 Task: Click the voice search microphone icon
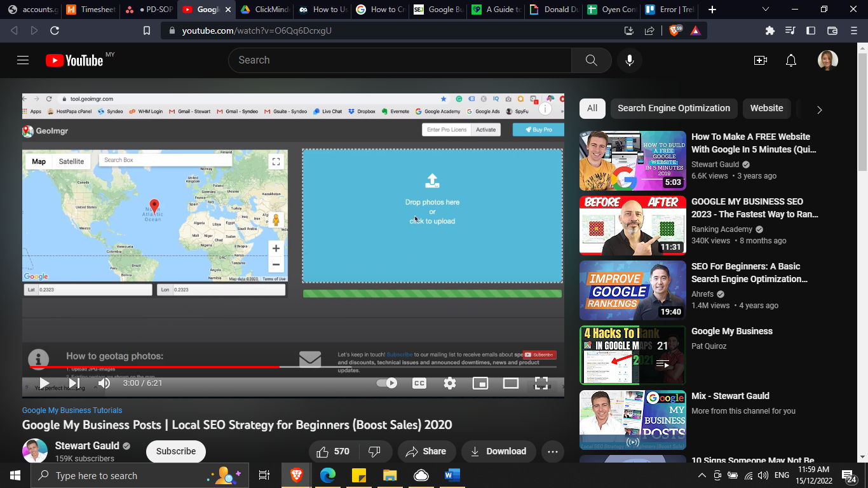pyautogui.click(x=629, y=60)
